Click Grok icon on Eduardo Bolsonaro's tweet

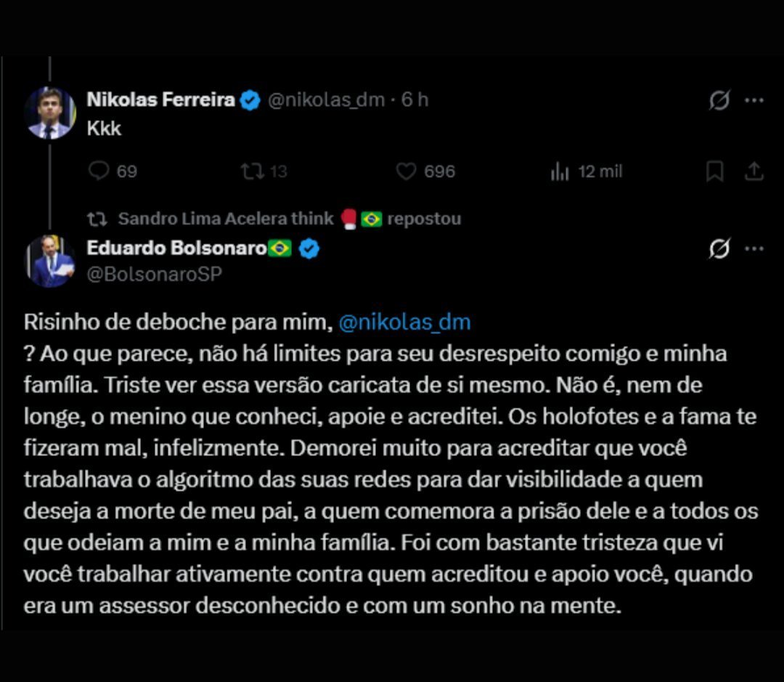719,248
